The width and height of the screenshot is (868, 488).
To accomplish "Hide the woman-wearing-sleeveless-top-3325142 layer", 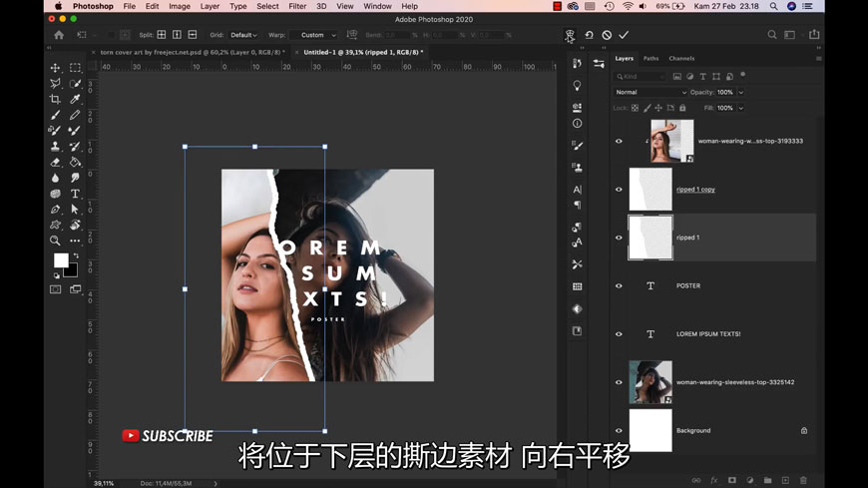I will click(x=619, y=382).
